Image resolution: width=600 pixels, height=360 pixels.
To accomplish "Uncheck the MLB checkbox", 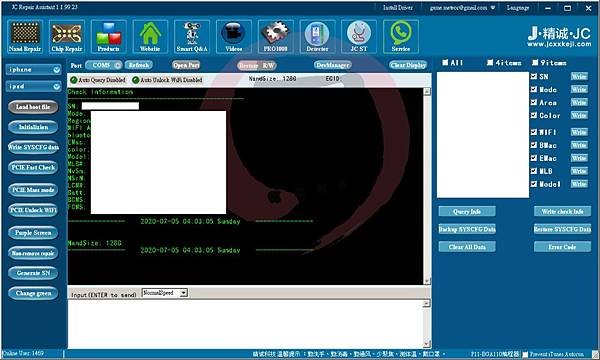I will coord(534,171).
